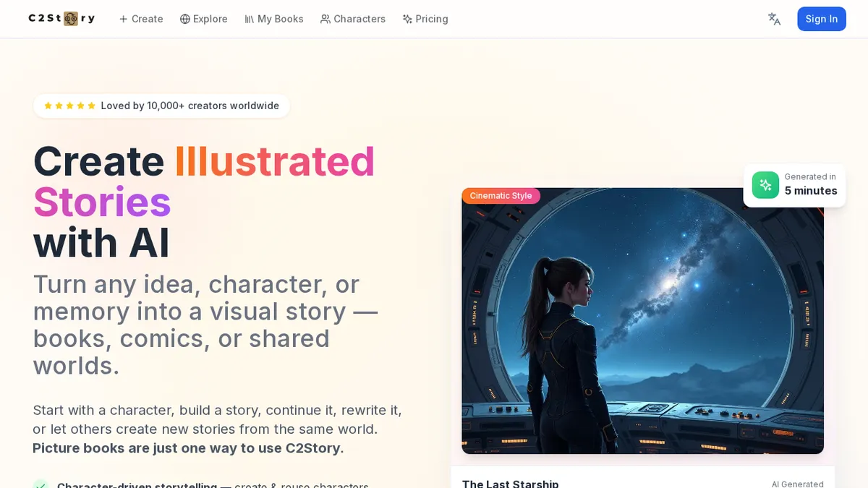Click the orange Cinematic Style pill

click(501, 195)
